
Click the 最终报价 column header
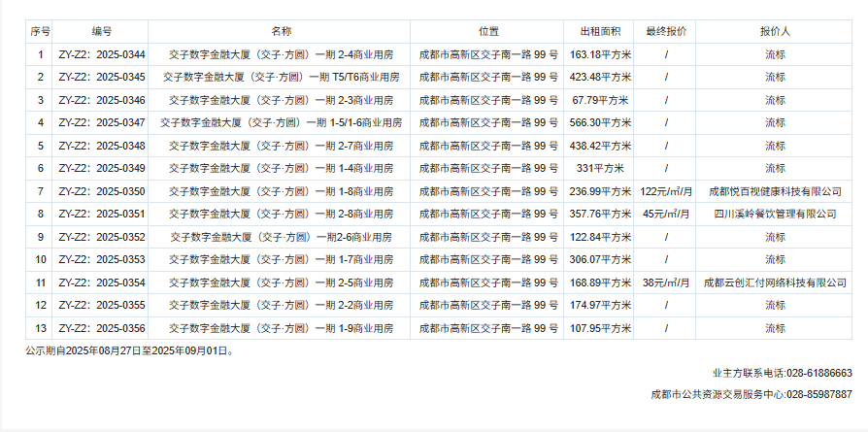666,32
